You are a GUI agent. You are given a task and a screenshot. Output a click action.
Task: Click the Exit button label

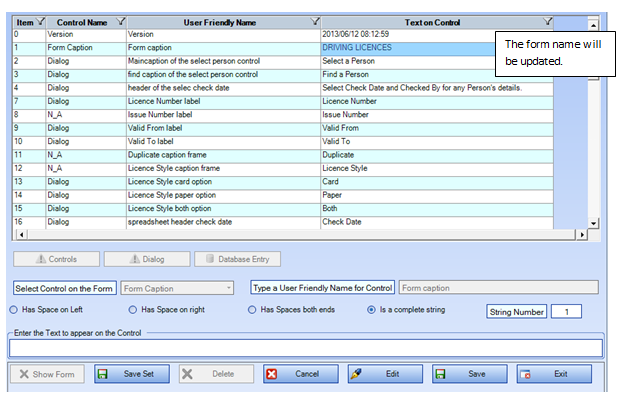561,374
